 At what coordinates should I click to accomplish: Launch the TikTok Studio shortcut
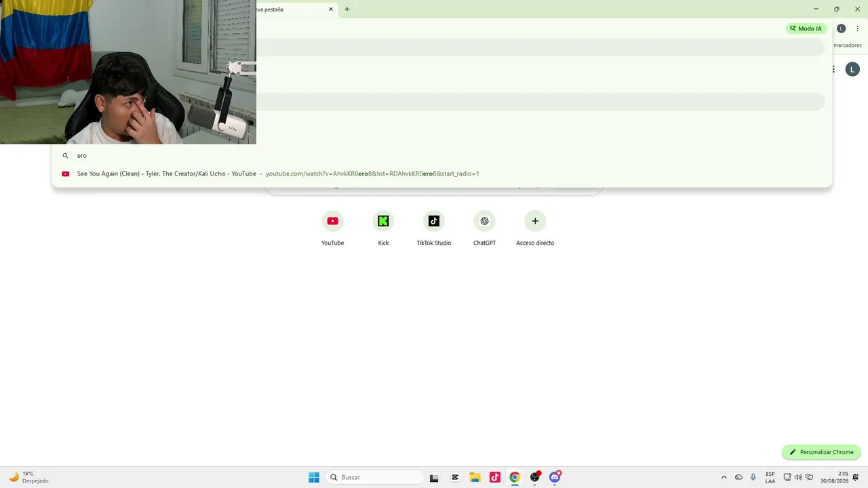pyautogui.click(x=434, y=228)
